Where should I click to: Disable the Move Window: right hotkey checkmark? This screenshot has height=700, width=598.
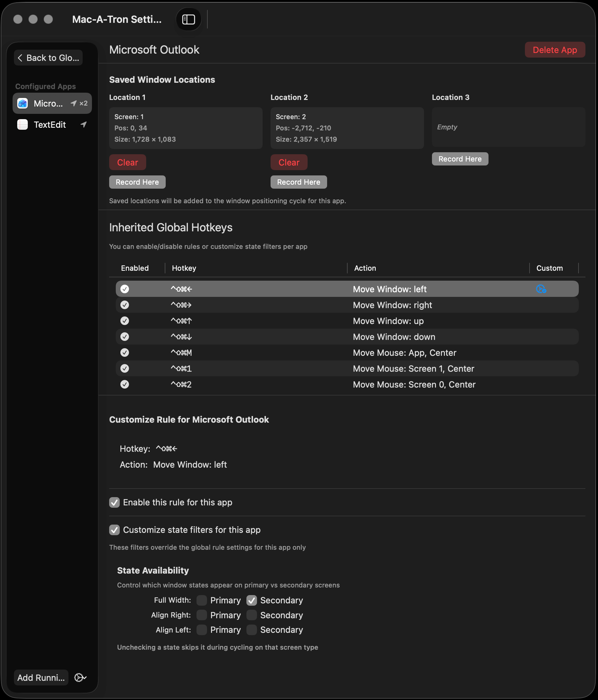(125, 305)
